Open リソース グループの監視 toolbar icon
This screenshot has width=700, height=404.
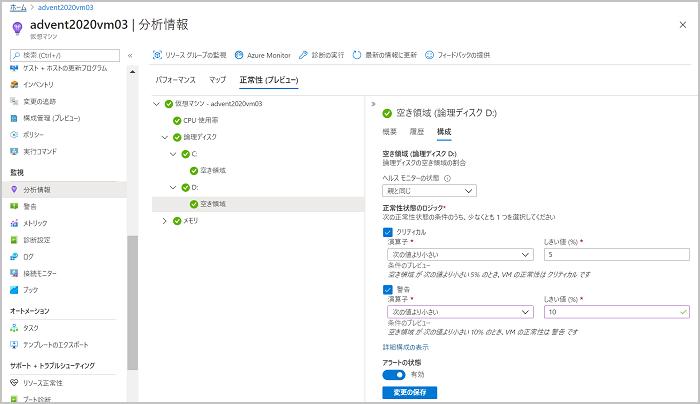point(157,55)
